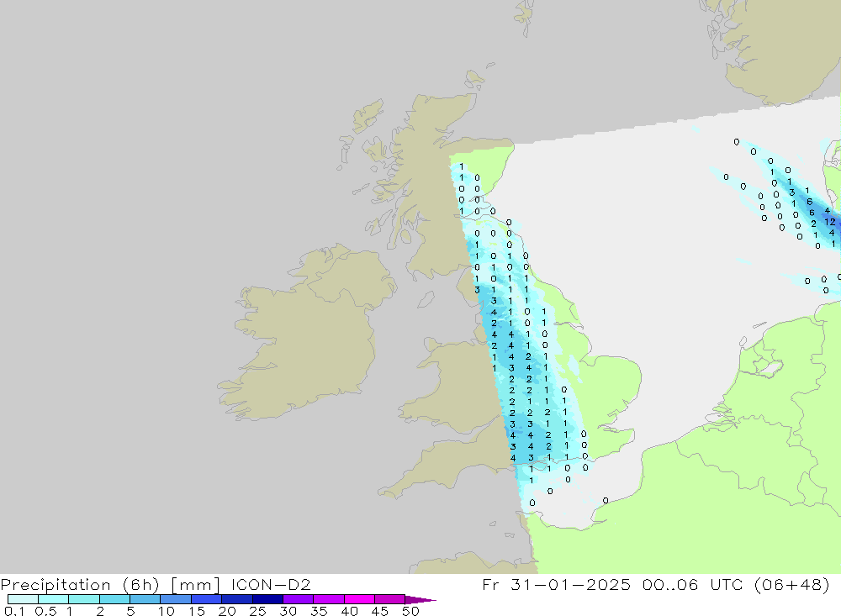This screenshot has height=616, width=841.
Task: Click the '0.5' legend scale label
Action: (45, 611)
